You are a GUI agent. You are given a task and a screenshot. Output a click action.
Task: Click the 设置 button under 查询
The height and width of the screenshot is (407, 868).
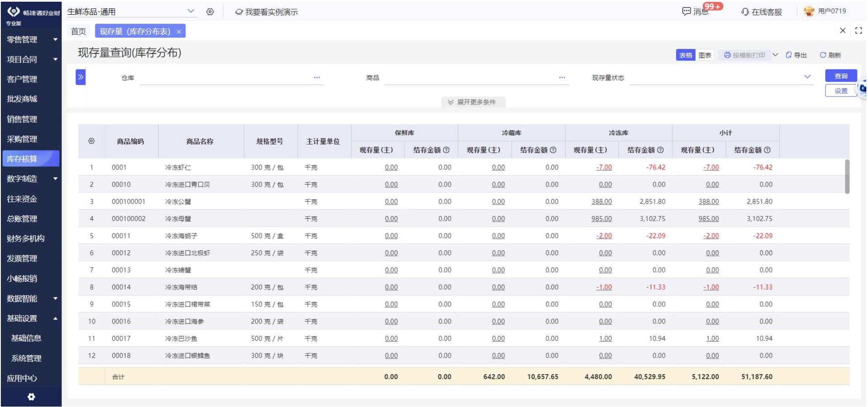point(841,91)
